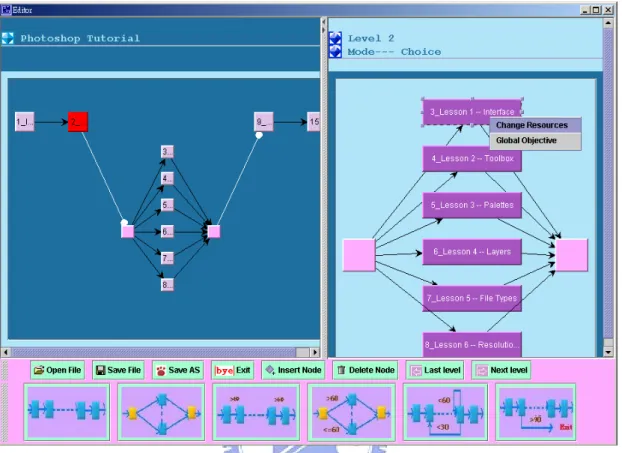Viewport: 622px width, 453px height.
Task: Select 6_Lesson 4 -- Layers node
Action: (472, 251)
